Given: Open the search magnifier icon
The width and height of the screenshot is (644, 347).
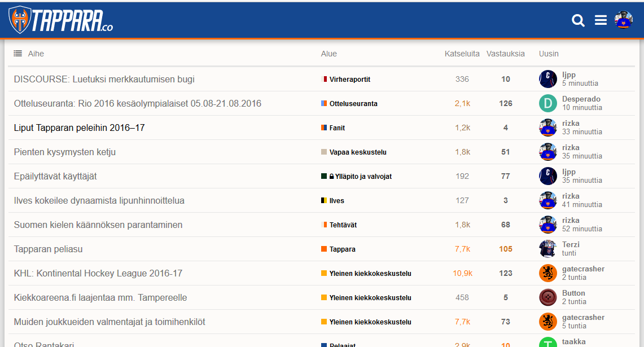Looking at the screenshot, I should click(578, 20).
